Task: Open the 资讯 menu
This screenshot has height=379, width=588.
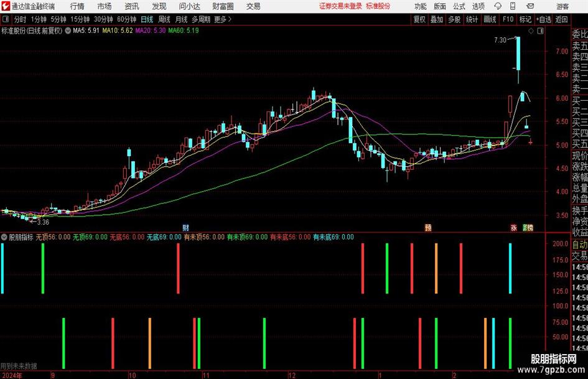Action: 132,6
